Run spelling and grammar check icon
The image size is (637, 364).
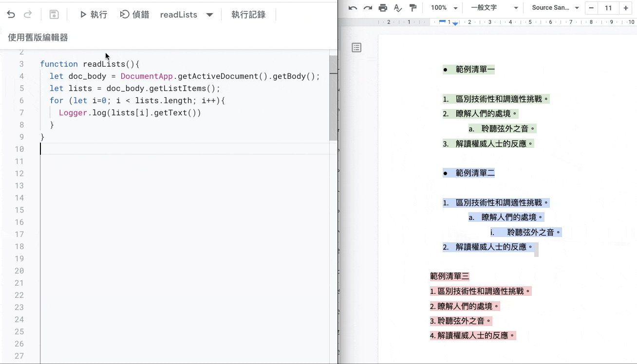398,8
